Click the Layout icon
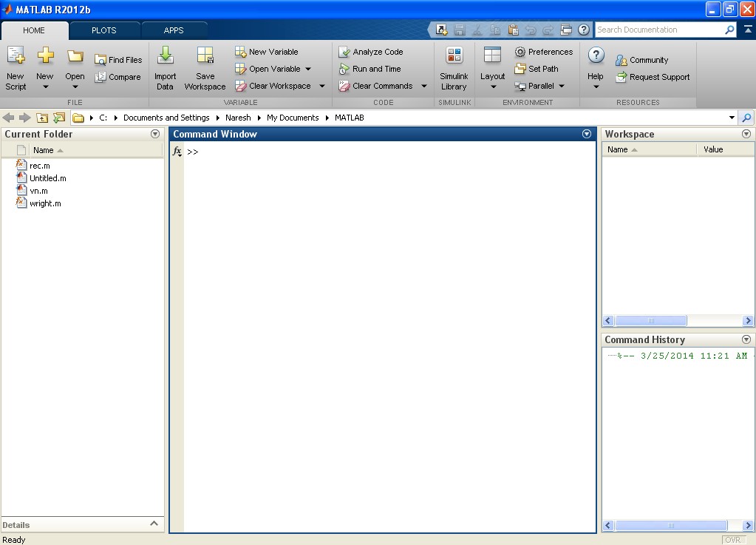The height and width of the screenshot is (545, 756). [492, 55]
